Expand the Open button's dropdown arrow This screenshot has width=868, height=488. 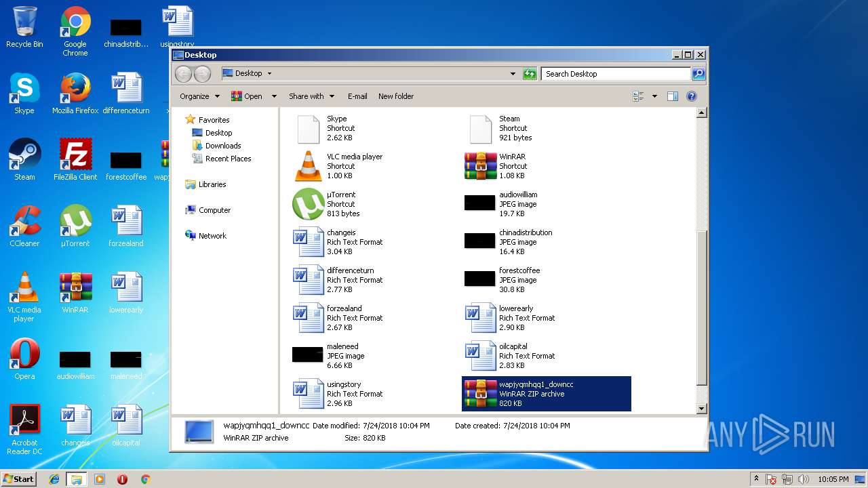tap(274, 96)
